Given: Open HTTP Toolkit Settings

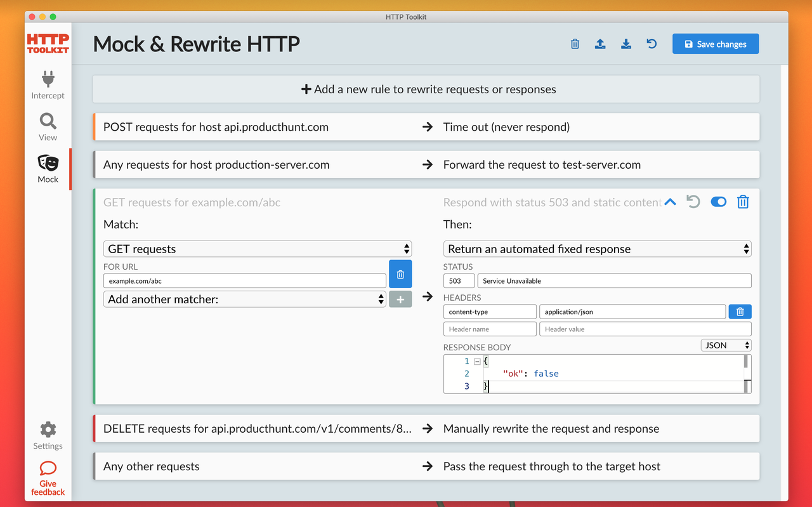Looking at the screenshot, I should 48,435.
